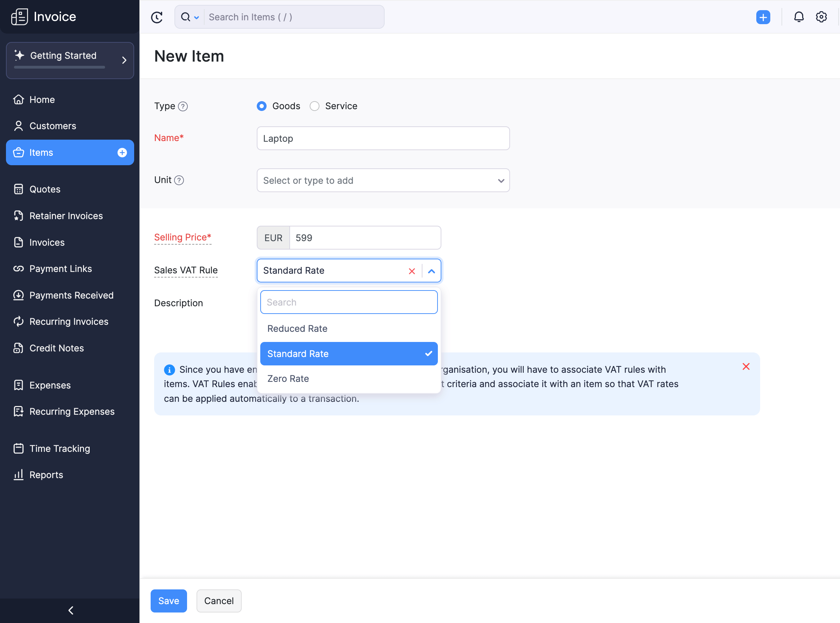Viewport: 840px width, 623px height.
Task: Click the Invoice app icon in sidebar
Action: (x=20, y=16)
